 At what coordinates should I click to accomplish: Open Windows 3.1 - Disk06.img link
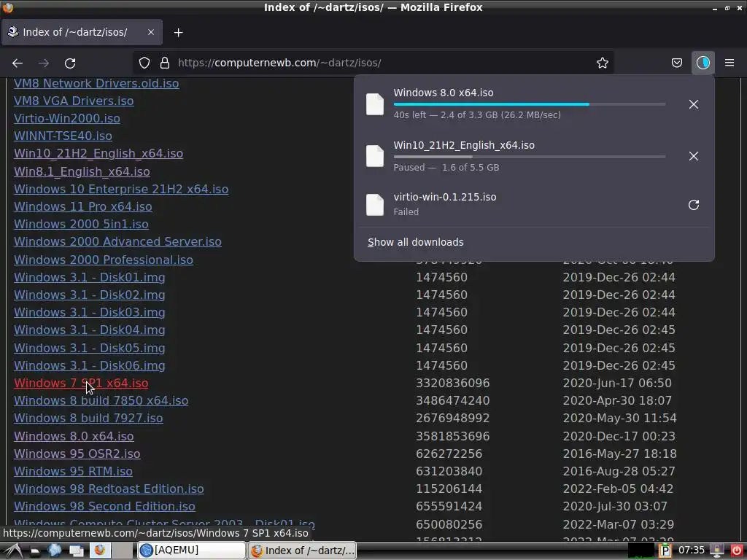click(90, 366)
